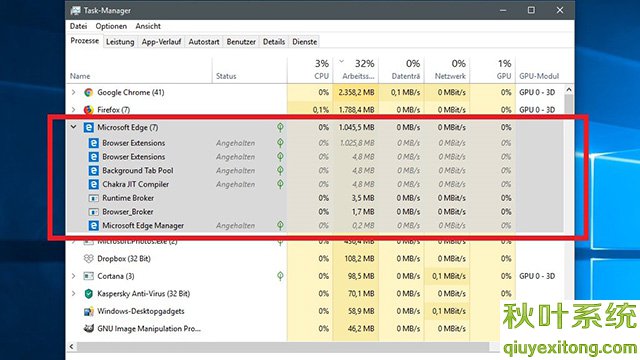Image resolution: width=640 pixels, height=360 pixels.
Task: Click the 1.045,5 MB Edge memory value
Action: click(356, 127)
